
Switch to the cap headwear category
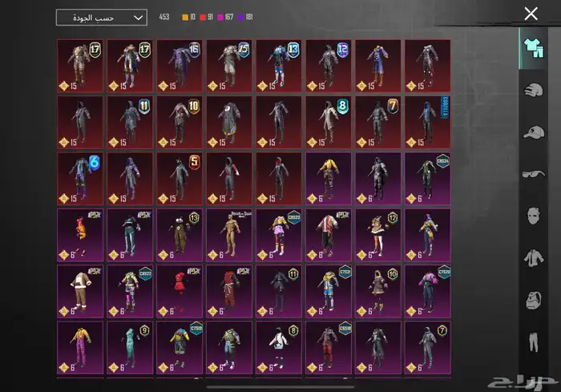point(531,132)
